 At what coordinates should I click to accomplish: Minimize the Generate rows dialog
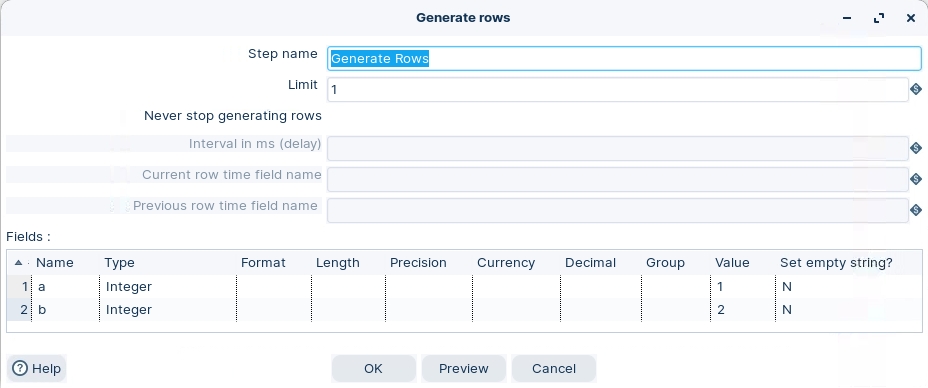click(847, 18)
